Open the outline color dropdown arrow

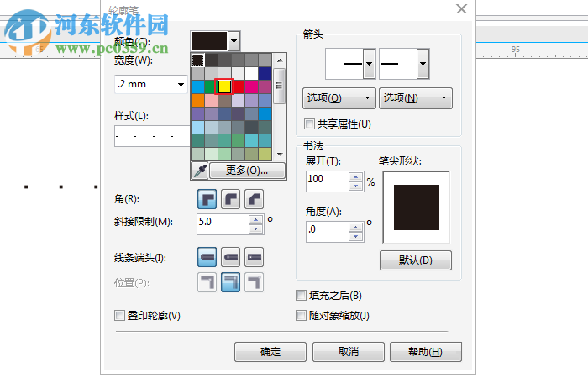click(234, 41)
